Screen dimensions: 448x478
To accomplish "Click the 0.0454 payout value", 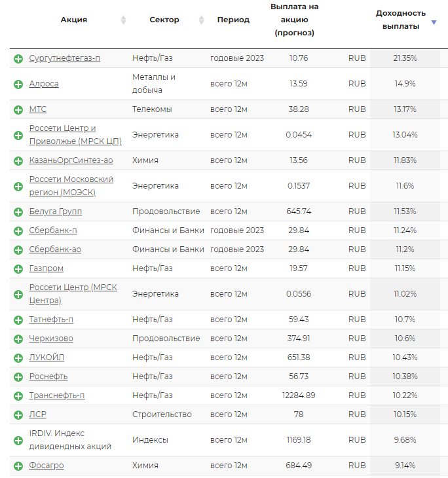I will pos(299,135).
